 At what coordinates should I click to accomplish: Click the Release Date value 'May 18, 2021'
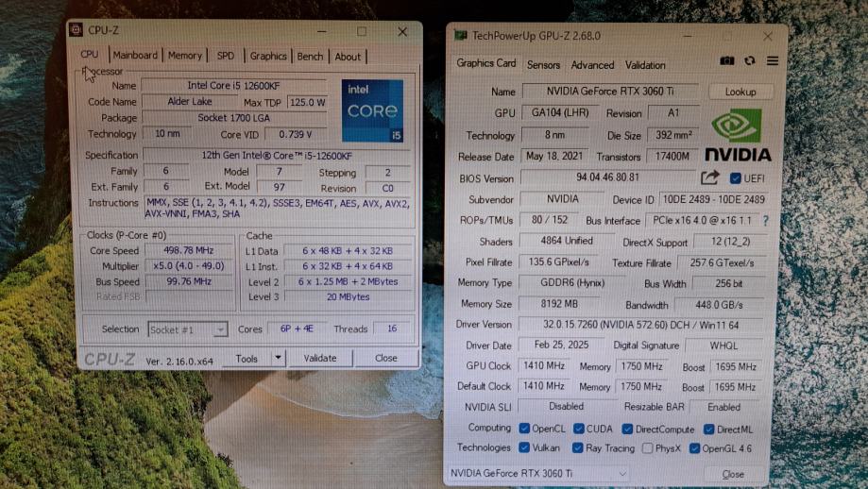[x=554, y=156]
